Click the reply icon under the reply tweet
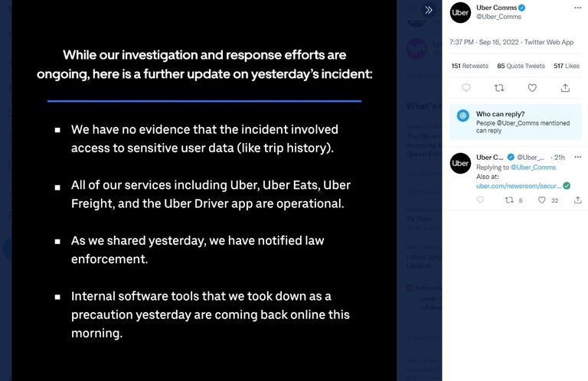The height and width of the screenshot is (381, 588). point(480,200)
